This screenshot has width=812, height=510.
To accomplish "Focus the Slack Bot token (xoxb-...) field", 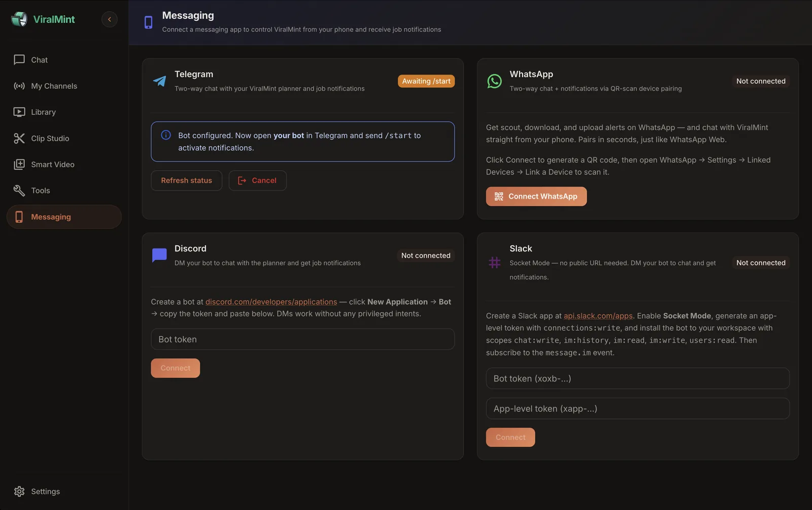I will tap(637, 378).
